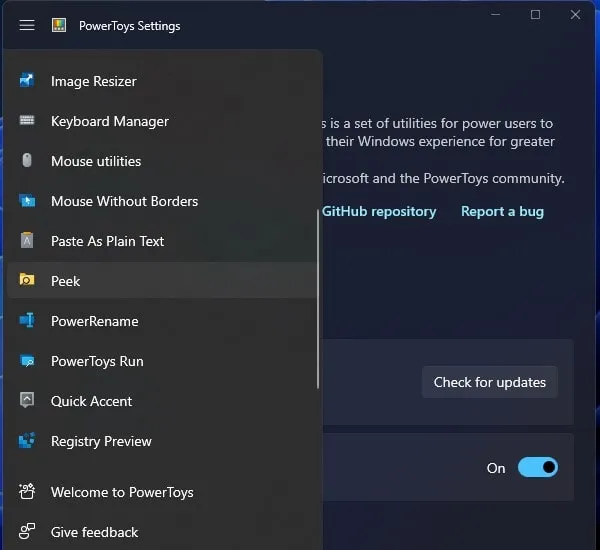Select Mouse Without Borders entry
This screenshot has height=550, width=600.
click(163, 201)
